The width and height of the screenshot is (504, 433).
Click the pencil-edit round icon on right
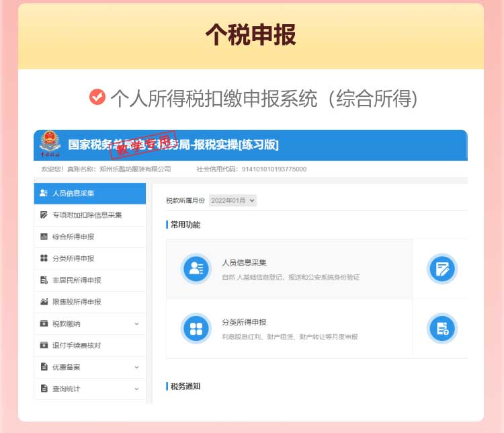442,269
